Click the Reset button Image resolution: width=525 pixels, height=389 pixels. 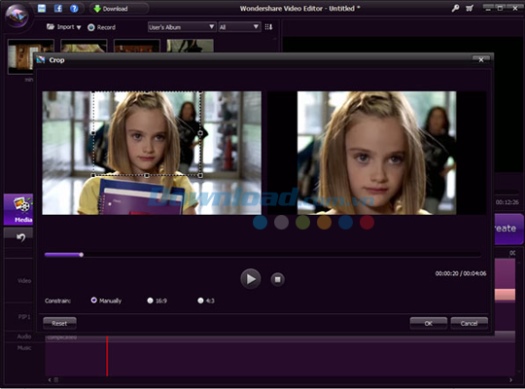[60, 323]
